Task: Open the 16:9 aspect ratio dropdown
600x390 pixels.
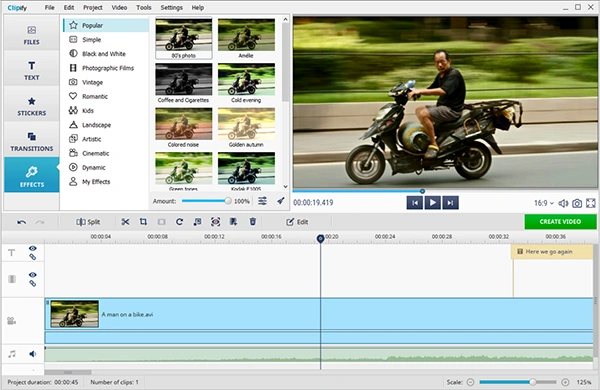Action: click(544, 203)
